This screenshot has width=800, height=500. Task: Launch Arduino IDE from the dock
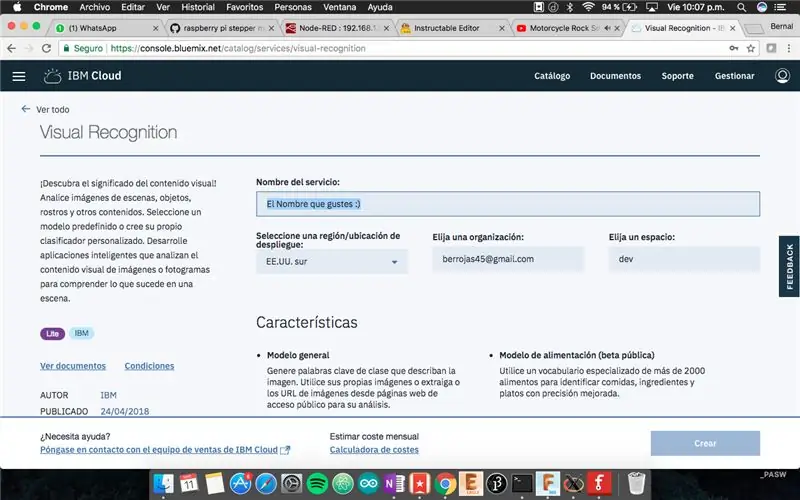pos(368,483)
